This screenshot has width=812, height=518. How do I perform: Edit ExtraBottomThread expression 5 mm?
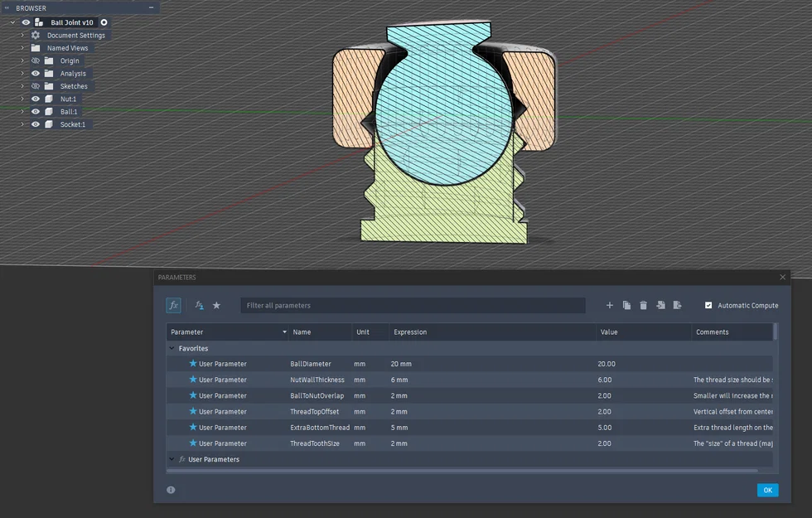pos(492,428)
